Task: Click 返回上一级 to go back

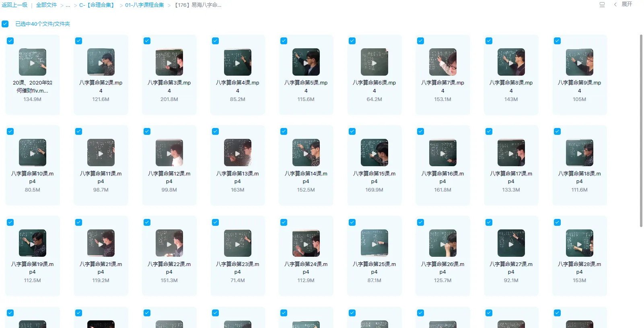Action: click(14, 5)
